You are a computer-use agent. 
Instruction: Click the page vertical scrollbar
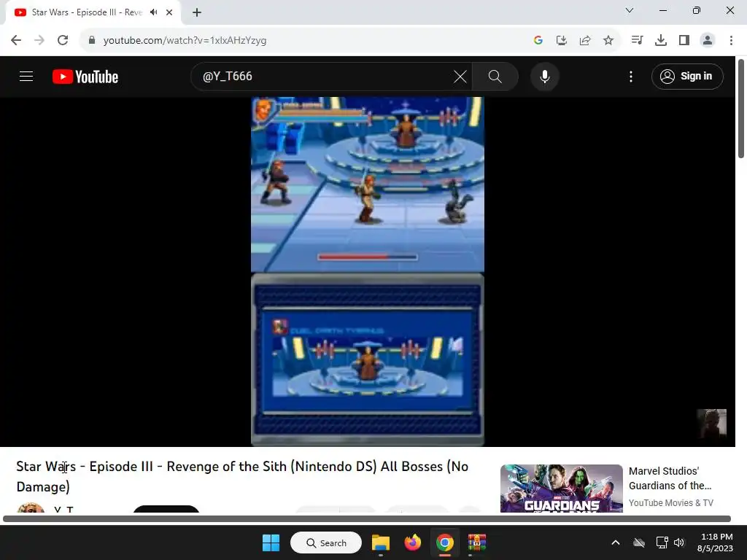[x=741, y=109]
